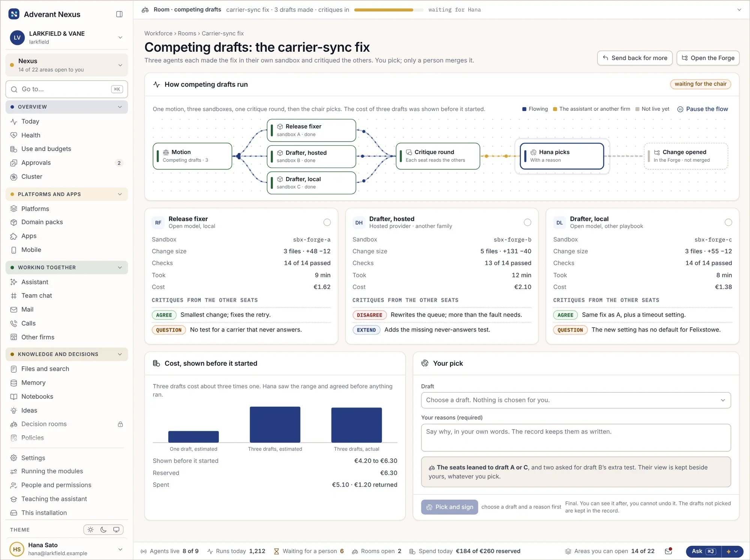The image size is (750, 560).
Task: Click the DL avatar on Drafter, local card
Action: pos(559,223)
